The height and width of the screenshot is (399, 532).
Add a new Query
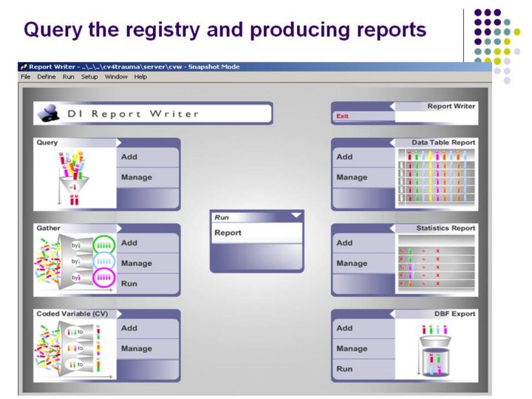[129, 157]
